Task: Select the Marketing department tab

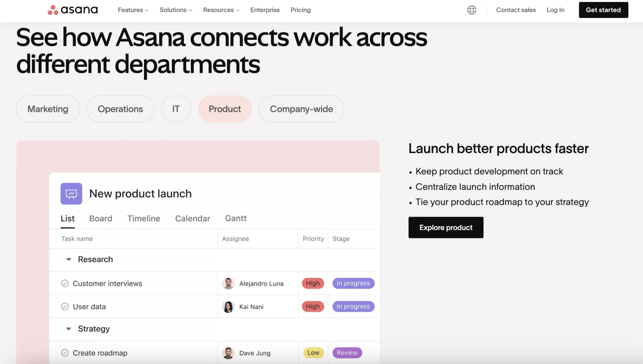Action: (x=48, y=109)
